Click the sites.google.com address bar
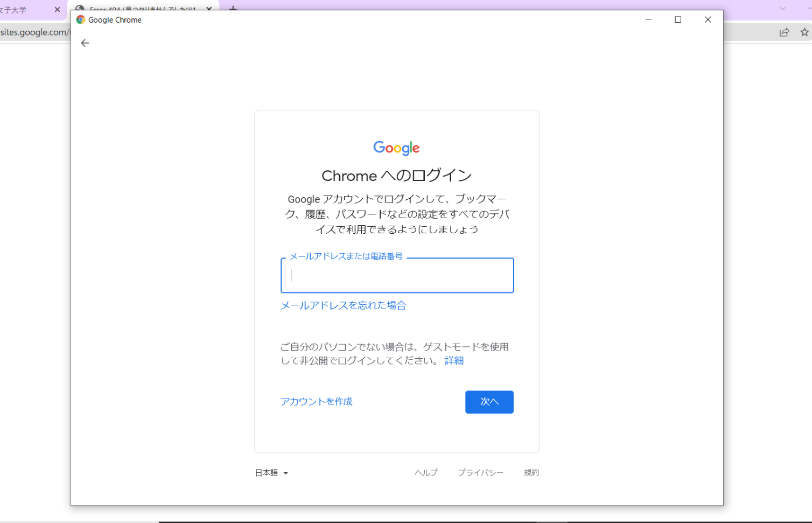 [x=35, y=32]
